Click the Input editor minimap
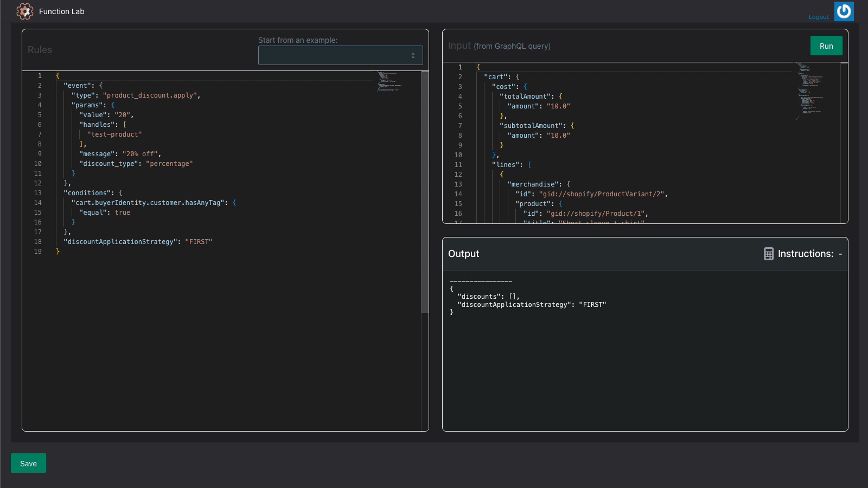Viewport: 868px width, 488px height. click(x=810, y=89)
